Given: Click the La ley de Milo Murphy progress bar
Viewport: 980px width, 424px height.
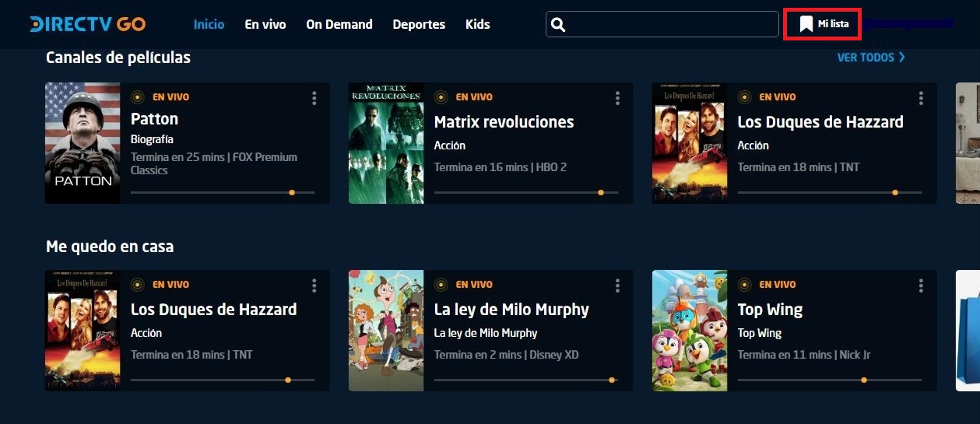Looking at the screenshot, I should click(526, 380).
